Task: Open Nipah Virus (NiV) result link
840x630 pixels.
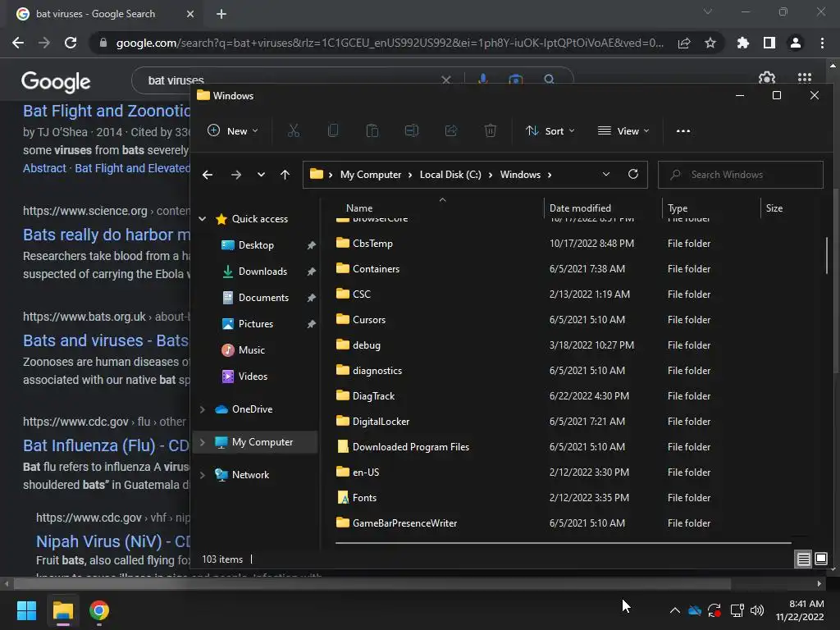Action: pyautogui.click(x=113, y=541)
